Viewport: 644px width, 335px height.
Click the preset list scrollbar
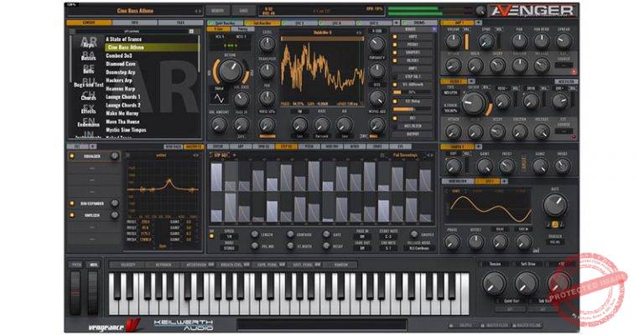[201, 54]
